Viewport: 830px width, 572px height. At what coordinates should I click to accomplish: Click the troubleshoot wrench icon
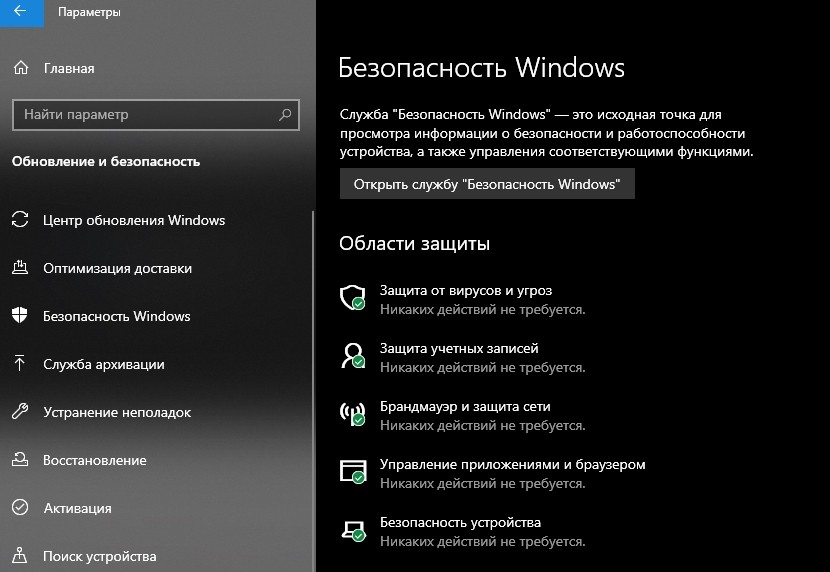(20, 411)
